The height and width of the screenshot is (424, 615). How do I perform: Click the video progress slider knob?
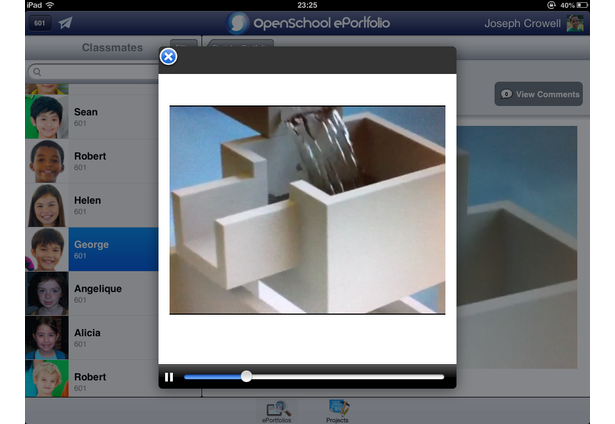pyautogui.click(x=246, y=377)
